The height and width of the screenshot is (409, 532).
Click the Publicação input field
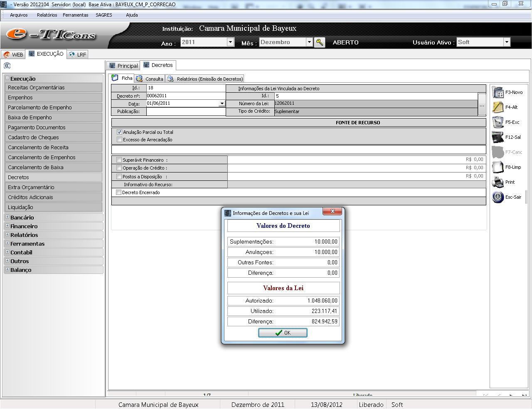coord(186,111)
